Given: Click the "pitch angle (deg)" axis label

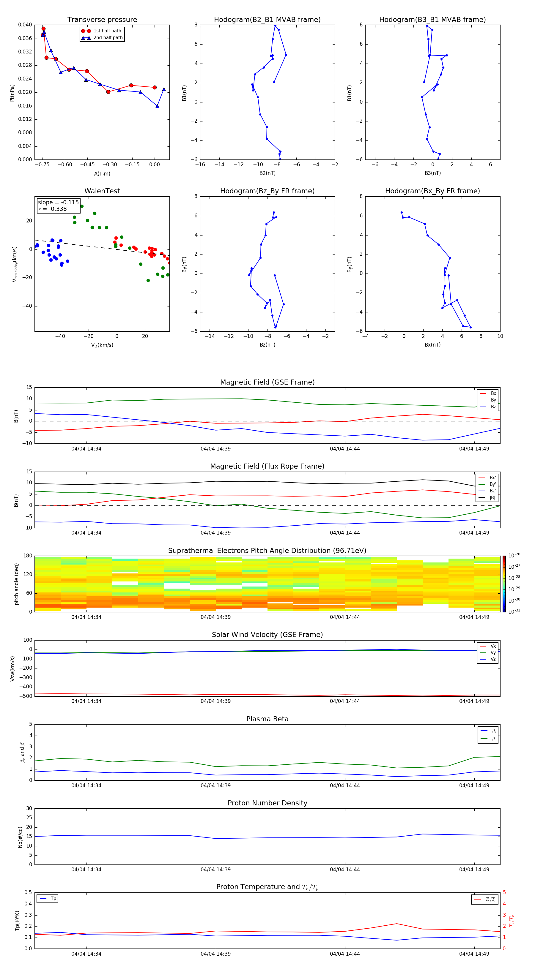Looking at the screenshot, I should (16, 584).
